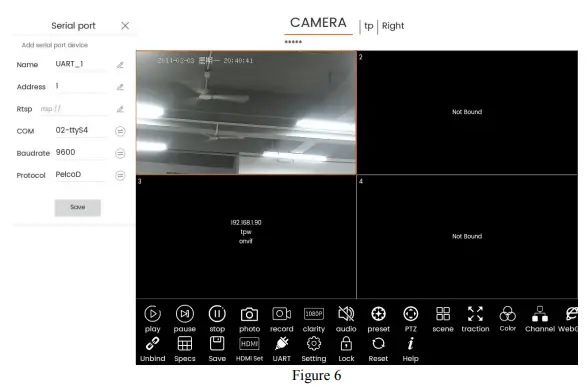This screenshot has width=586, height=385.
Task: Start recording with the record icon
Action: [281, 314]
